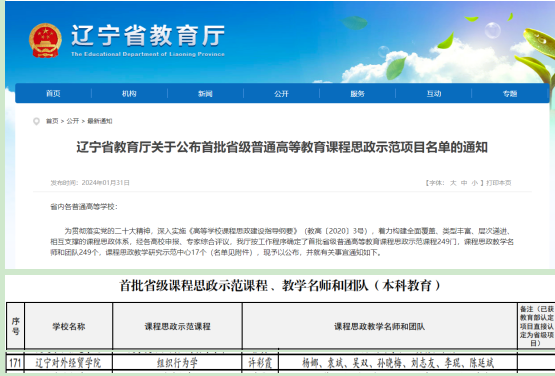Open the 机构 navigation menu item
The width and height of the screenshot is (555, 376).
(129, 93)
